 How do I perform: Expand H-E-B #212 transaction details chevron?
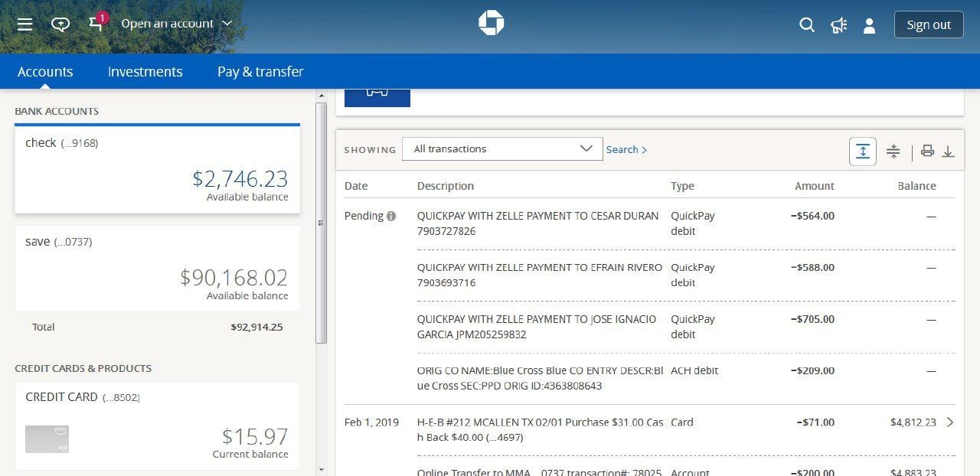coord(950,422)
